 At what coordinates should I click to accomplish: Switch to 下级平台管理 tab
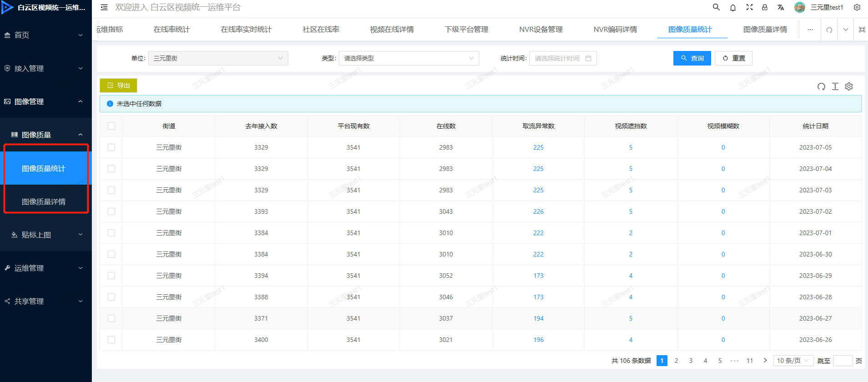[x=467, y=30]
